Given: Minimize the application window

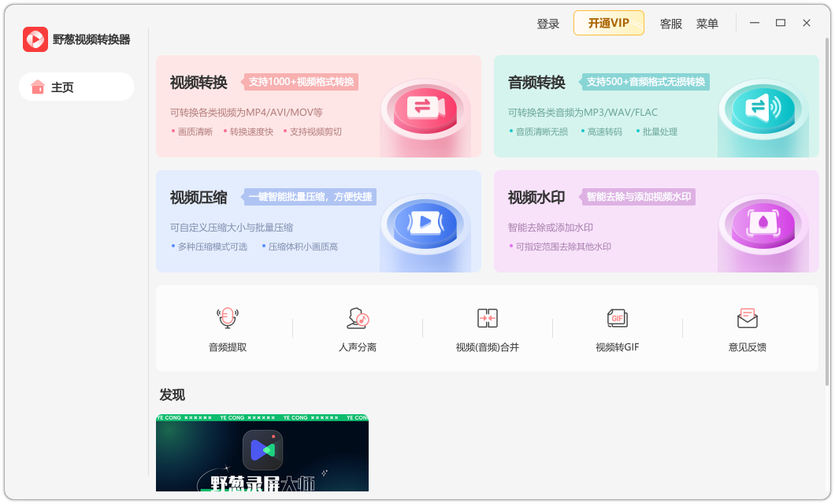Looking at the screenshot, I should (x=754, y=23).
